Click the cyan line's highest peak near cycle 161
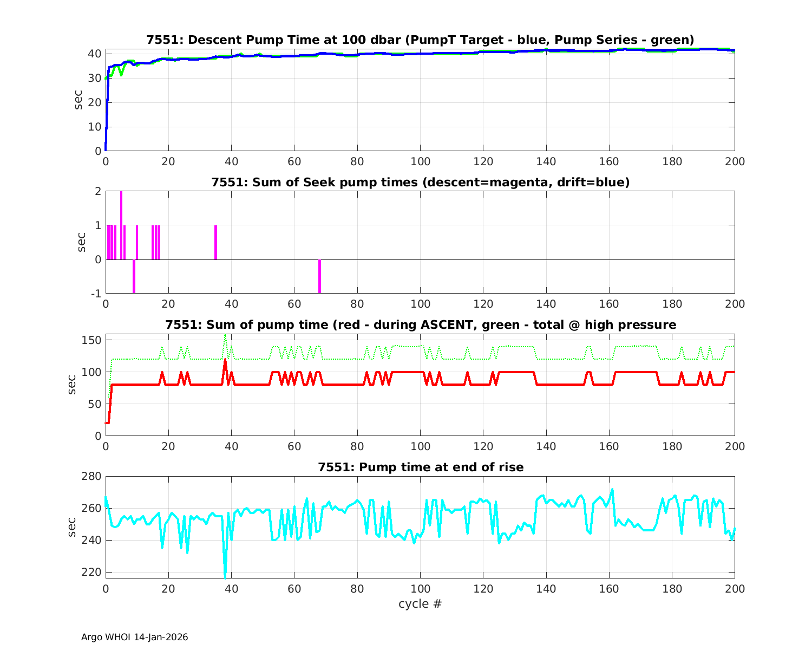 pos(612,490)
